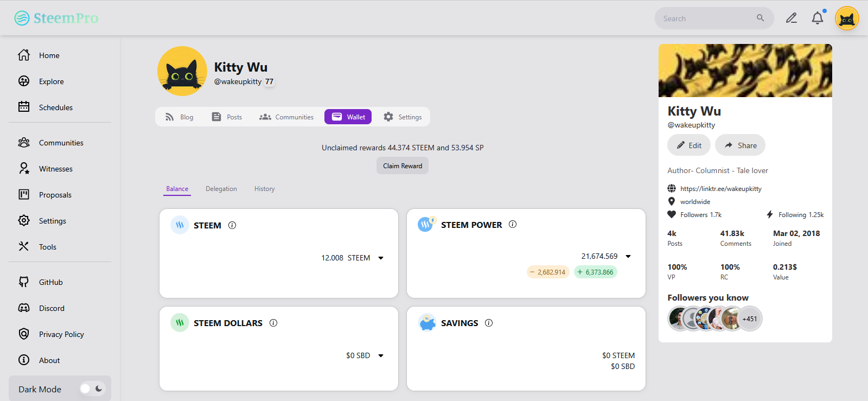Click the reputation 77 badge
Viewport: 868px width, 401px height.
270,81
